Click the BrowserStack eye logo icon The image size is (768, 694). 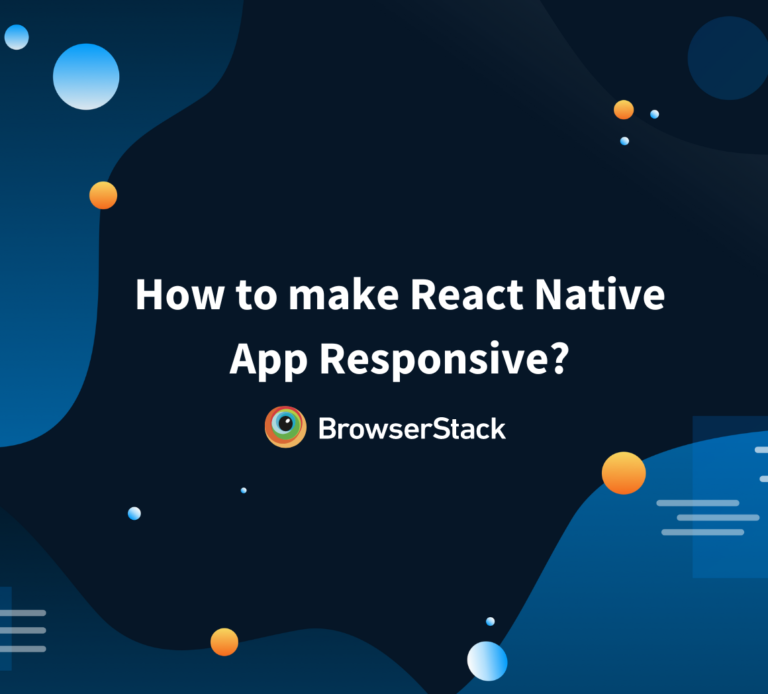(285, 427)
